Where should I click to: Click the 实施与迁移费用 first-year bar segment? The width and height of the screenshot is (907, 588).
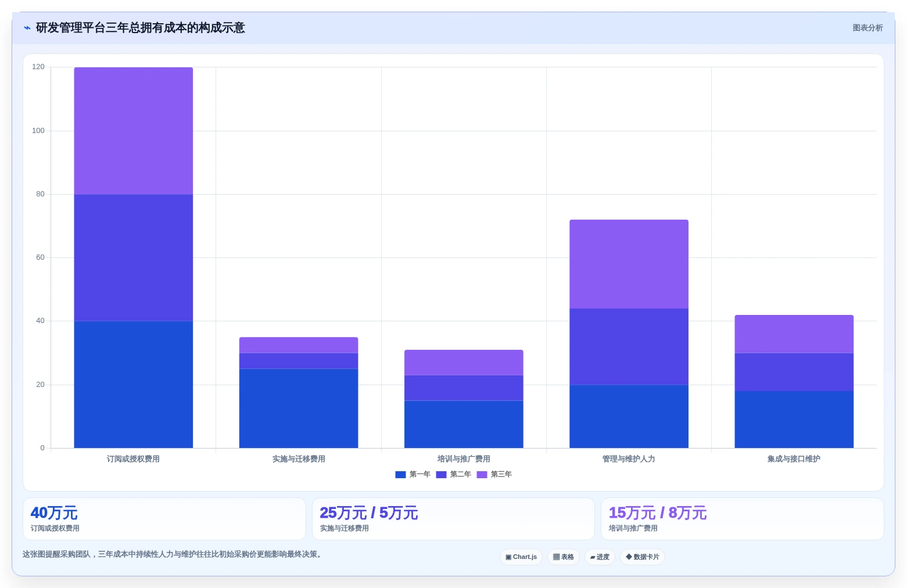299,408
